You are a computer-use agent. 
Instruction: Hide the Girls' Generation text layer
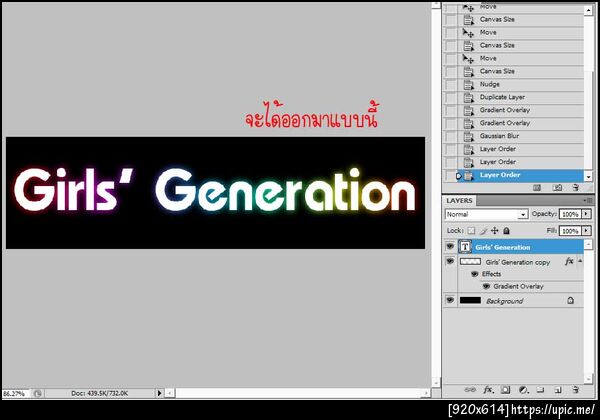pos(450,246)
